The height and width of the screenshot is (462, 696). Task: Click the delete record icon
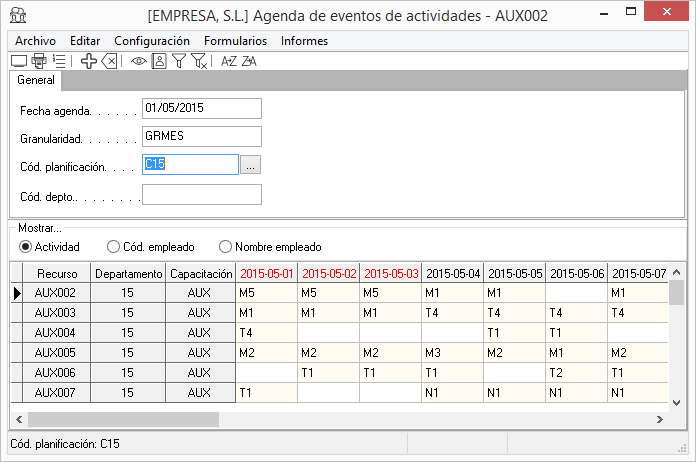tap(110, 61)
